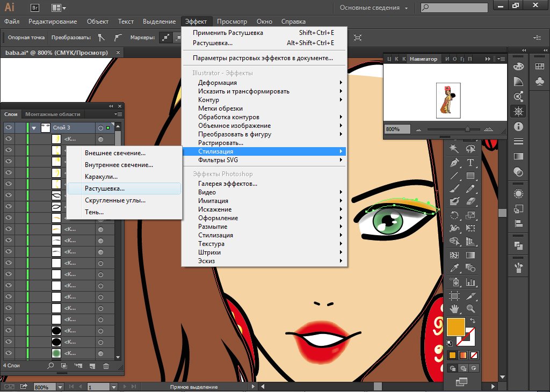
Task: Select the Magic Wand tool
Action: click(x=454, y=149)
